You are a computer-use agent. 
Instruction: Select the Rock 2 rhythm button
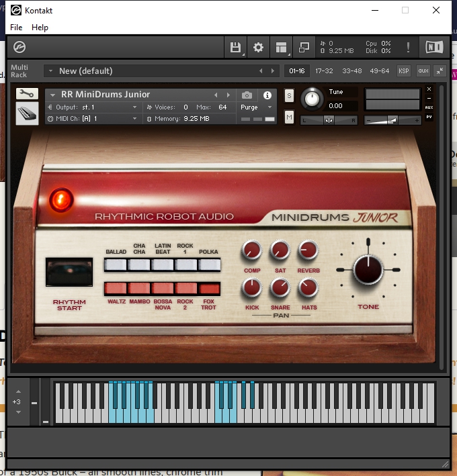pos(185,289)
